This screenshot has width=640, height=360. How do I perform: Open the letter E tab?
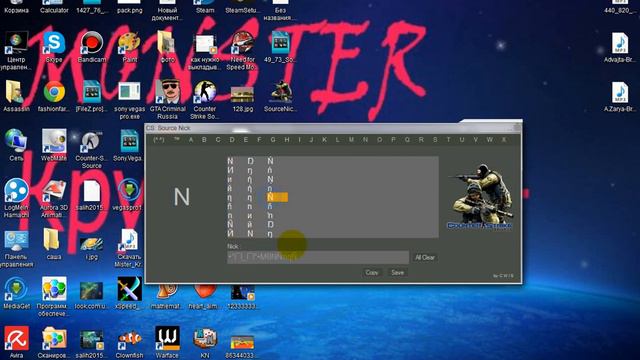click(245, 140)
